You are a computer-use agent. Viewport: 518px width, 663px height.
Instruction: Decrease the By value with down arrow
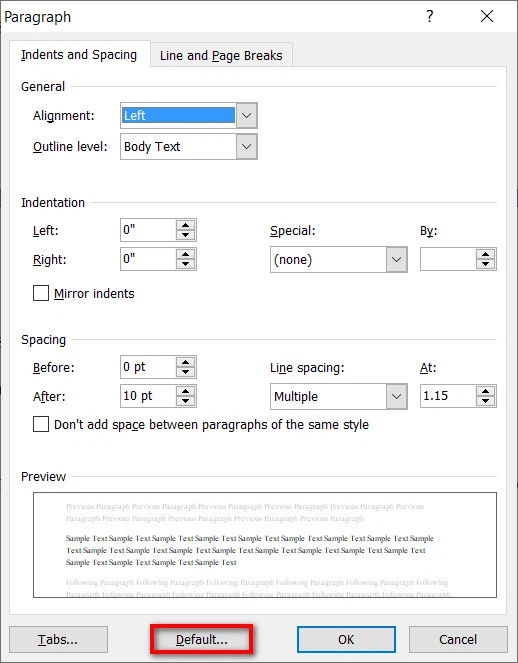click(485, 264)
